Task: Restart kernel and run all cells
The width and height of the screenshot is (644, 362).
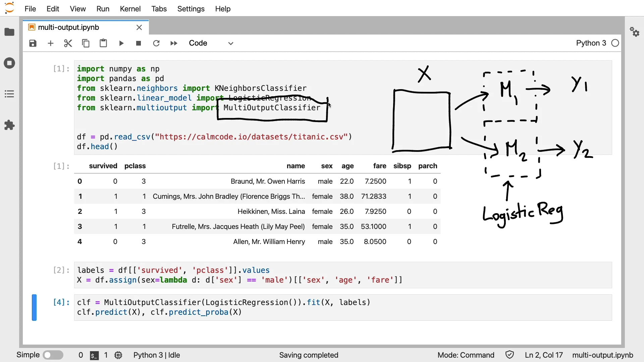Action: point(174,43)
